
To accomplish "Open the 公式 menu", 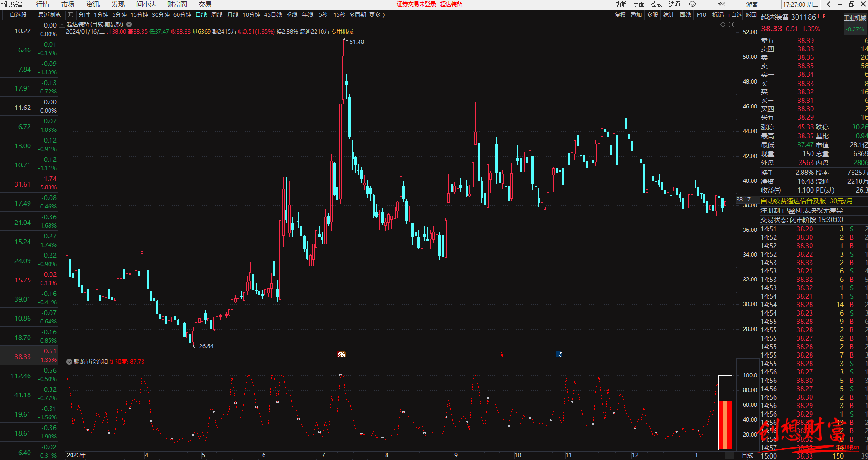I will coord(656,4).
